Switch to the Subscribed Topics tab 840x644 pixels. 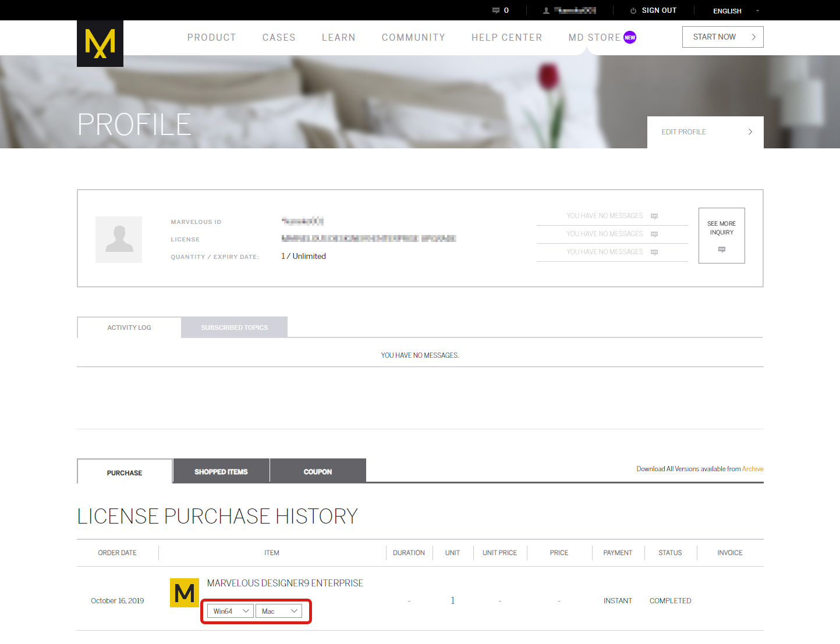coord(235,328)
